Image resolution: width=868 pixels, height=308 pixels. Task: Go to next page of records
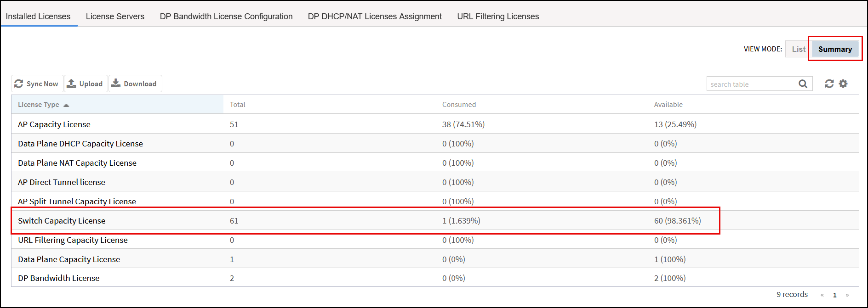pyautogui.click(x=847, y=295)
